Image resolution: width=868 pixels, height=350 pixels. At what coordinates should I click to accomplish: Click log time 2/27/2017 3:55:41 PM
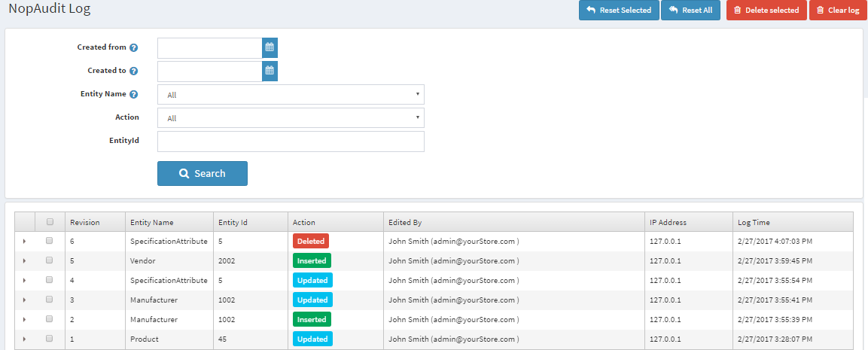775,300
